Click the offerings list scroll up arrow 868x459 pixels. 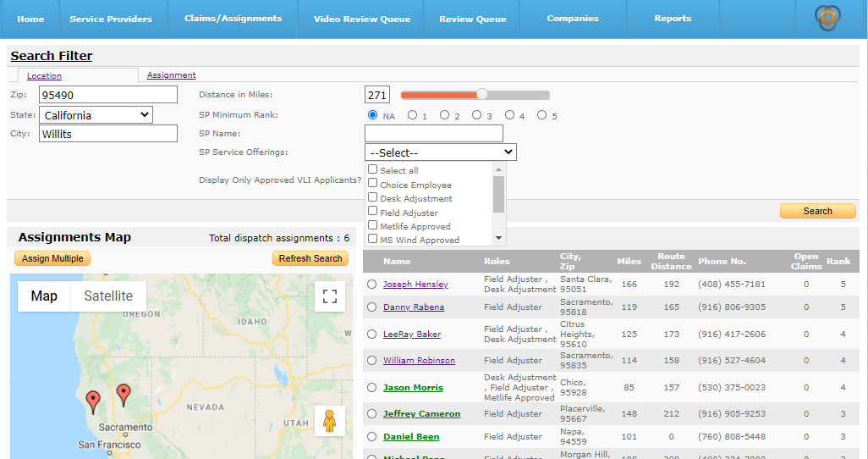[x=498, y=169]
